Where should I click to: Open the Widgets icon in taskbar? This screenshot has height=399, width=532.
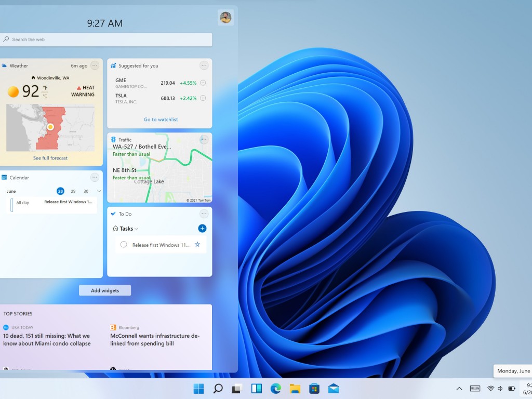[257, 389]
